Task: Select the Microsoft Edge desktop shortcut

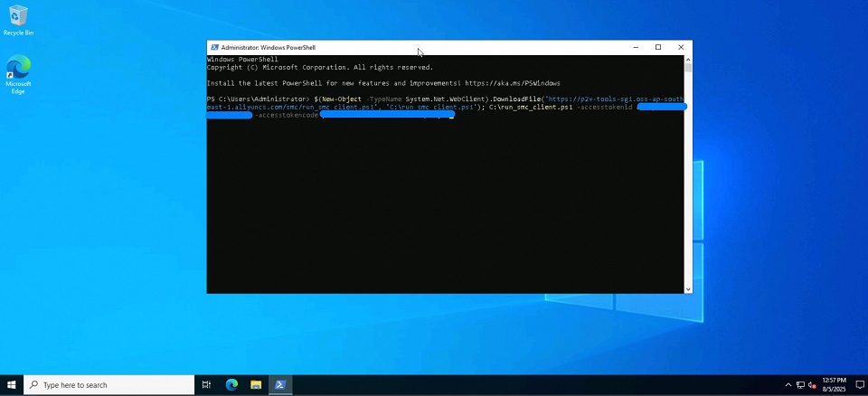Action: click(18, 74)
